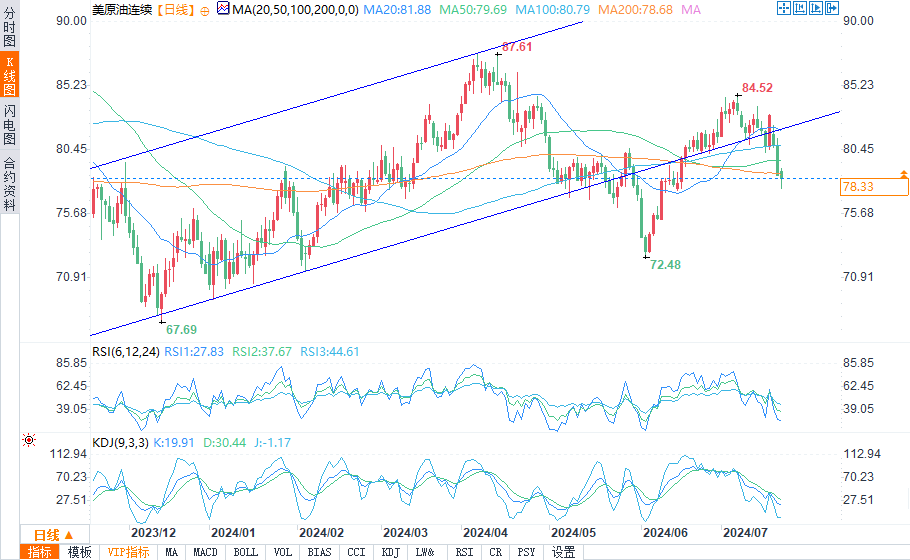Image resolution: width=910 pixels, height=560 pixels.
Task: Click the MA100:80.79 value label
Action: (x=552, y=9)
